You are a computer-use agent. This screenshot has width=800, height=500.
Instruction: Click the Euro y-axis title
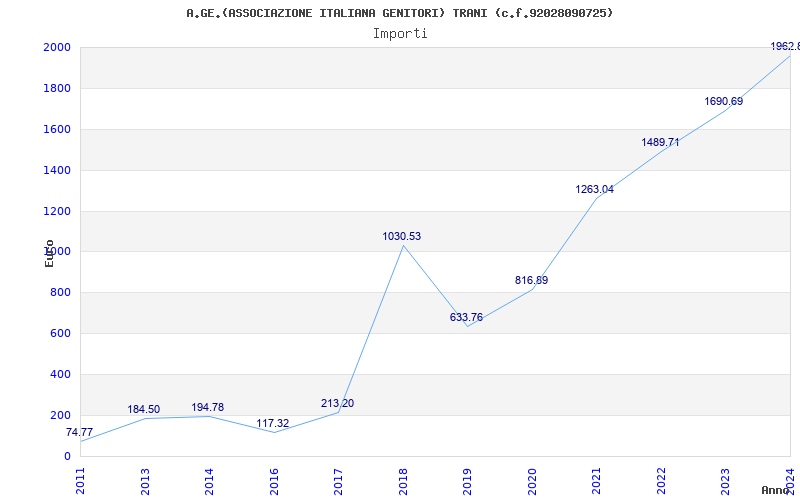49,253
